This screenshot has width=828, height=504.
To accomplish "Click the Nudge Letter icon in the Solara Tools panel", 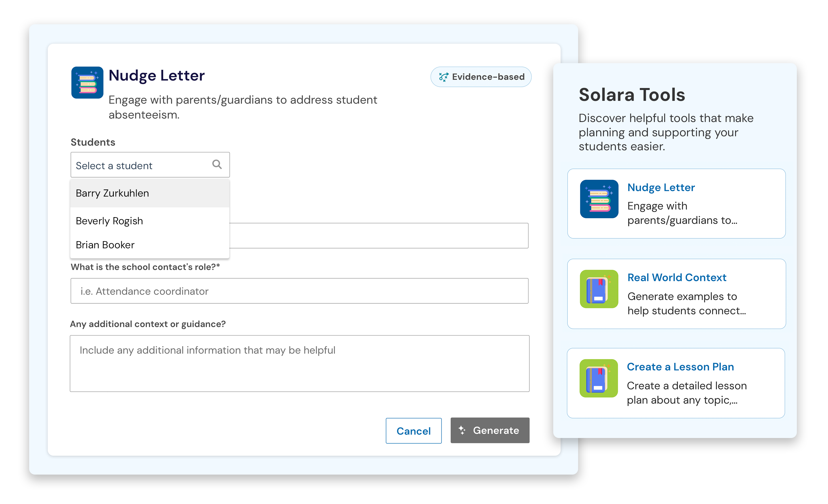I will [x=599, y=199].
